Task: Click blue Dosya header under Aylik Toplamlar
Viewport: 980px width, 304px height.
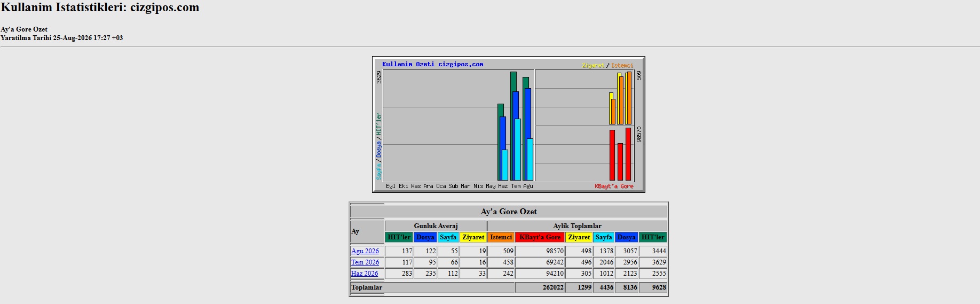Action: (x=627, y=237)
